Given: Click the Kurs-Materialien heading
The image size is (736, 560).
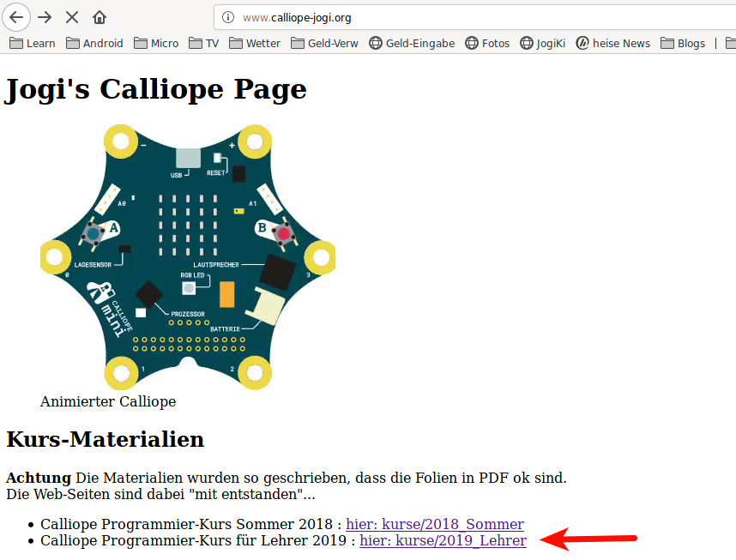Looking at the screenshot, I should (106, 439).
